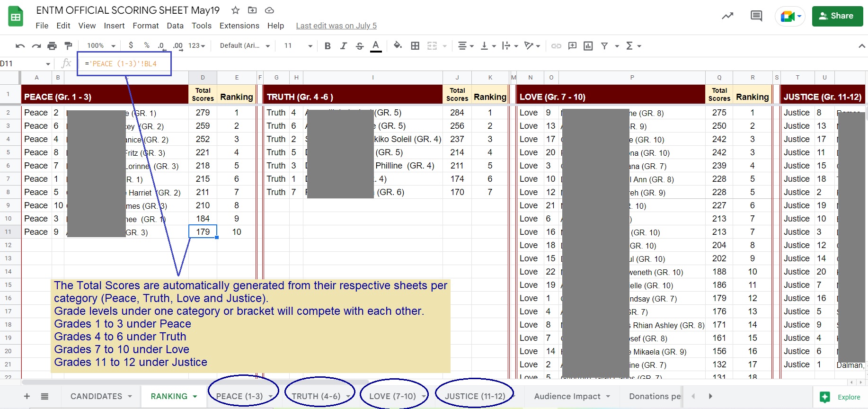
Task: Open the RANKING tab dropdown arrow
Action: [195, 397]
